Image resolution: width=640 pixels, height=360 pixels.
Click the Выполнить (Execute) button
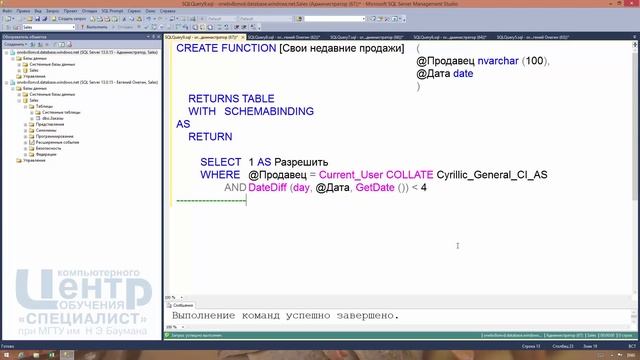pyautogui.click(x=93, y=27)
